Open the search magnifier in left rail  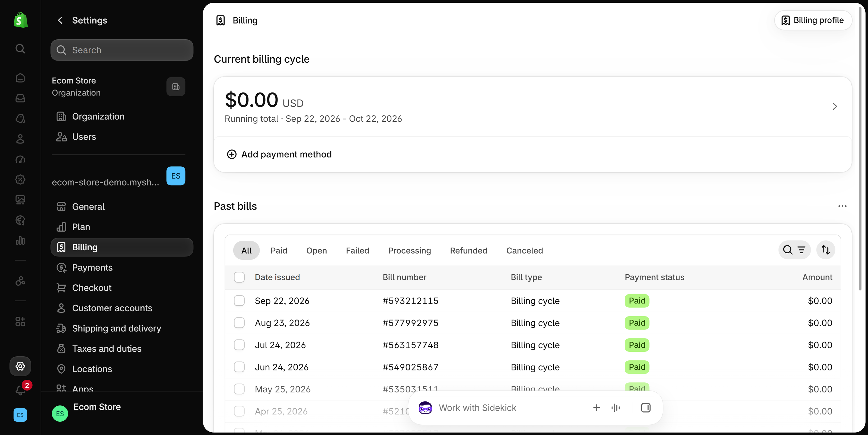20,49
